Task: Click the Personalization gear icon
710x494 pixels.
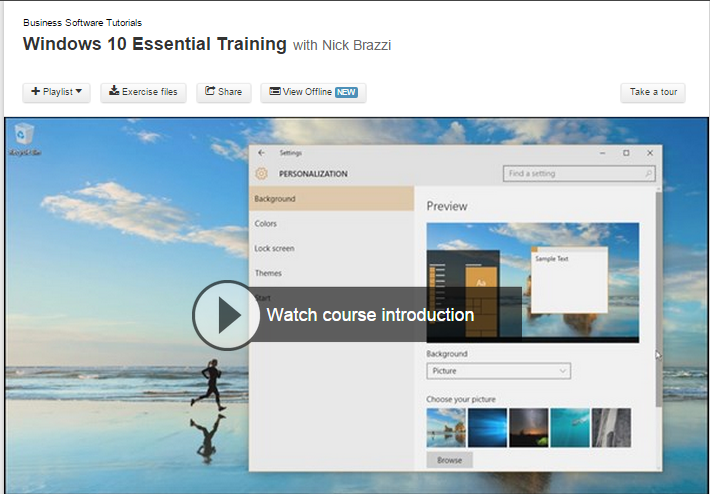Action: coord(261,173)
